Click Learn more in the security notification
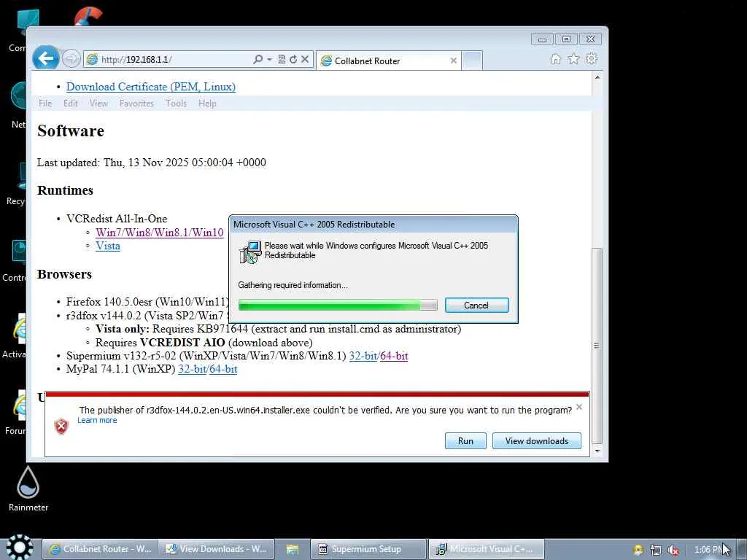 [x=97, y=420]
